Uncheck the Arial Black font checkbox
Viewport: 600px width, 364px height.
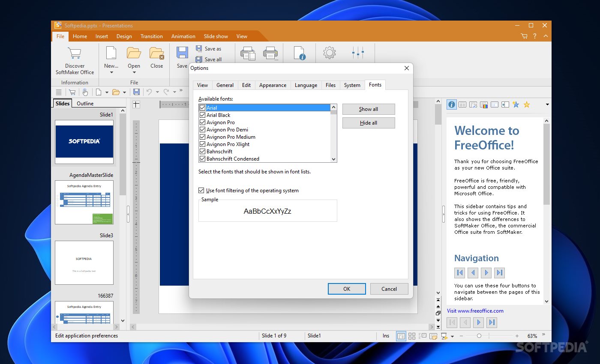point(202,115)
